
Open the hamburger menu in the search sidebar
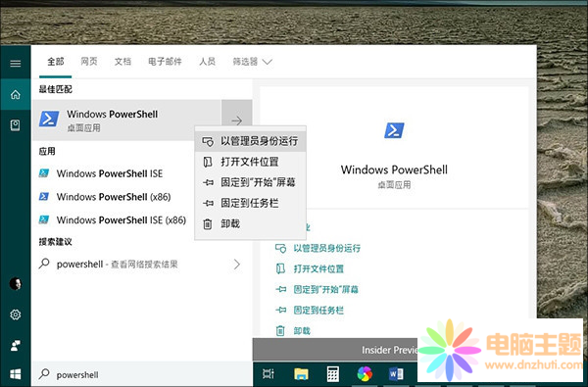click(x=16, y=63)
